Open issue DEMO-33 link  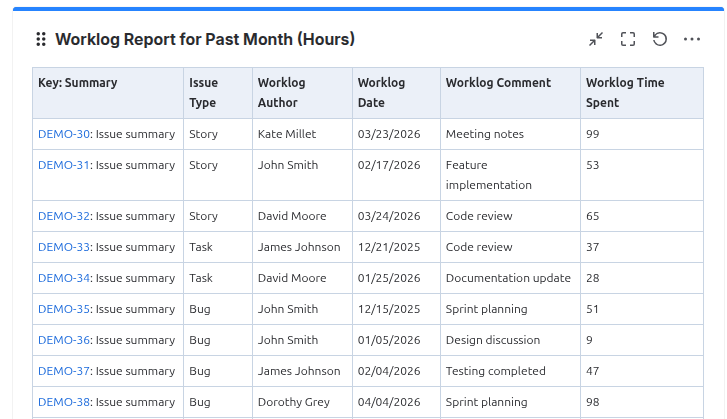pos(64,247)
